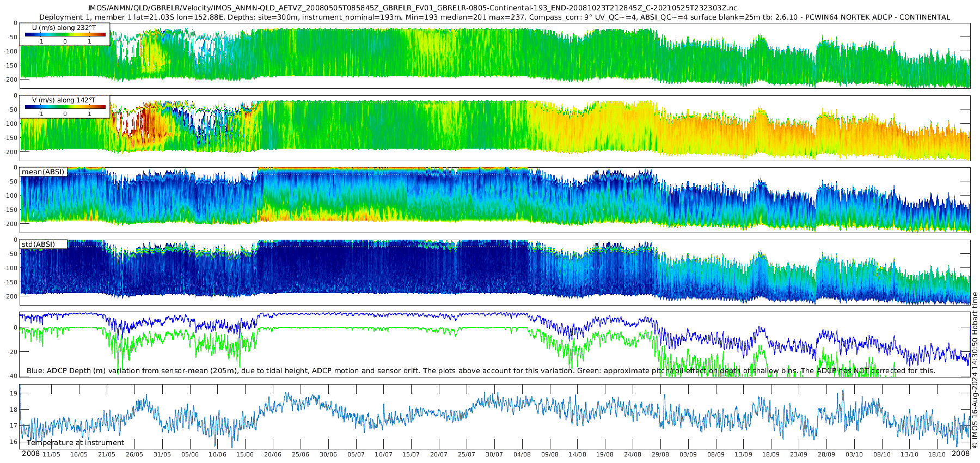Click the 18/10 date tick label

(x=937, y=454)
